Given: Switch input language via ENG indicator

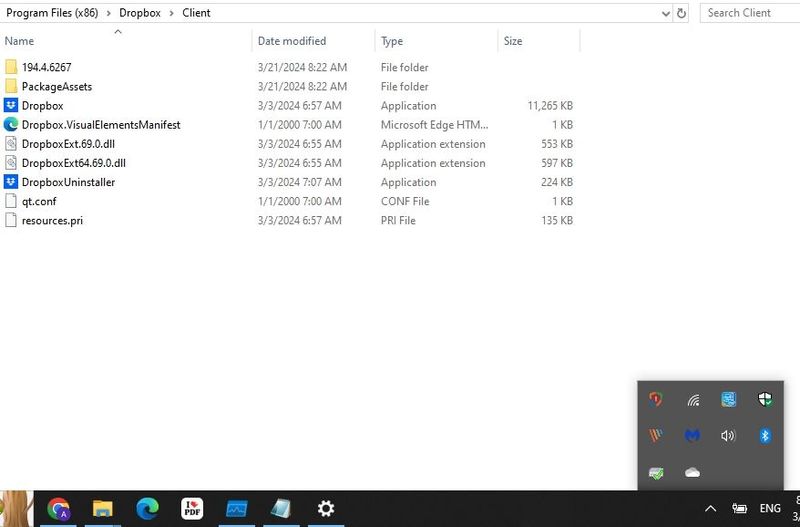Looking at the screenshot, I should [x=770, y=508].
